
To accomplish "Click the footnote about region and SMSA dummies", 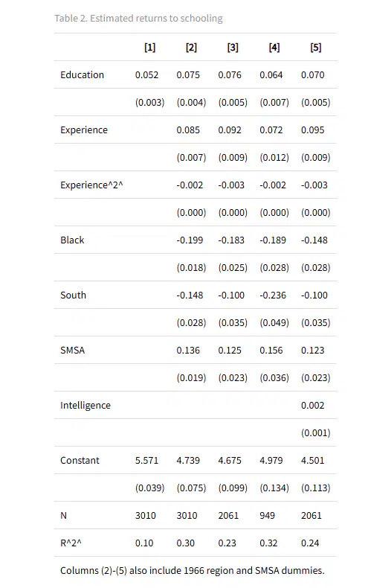I will 193,570.
